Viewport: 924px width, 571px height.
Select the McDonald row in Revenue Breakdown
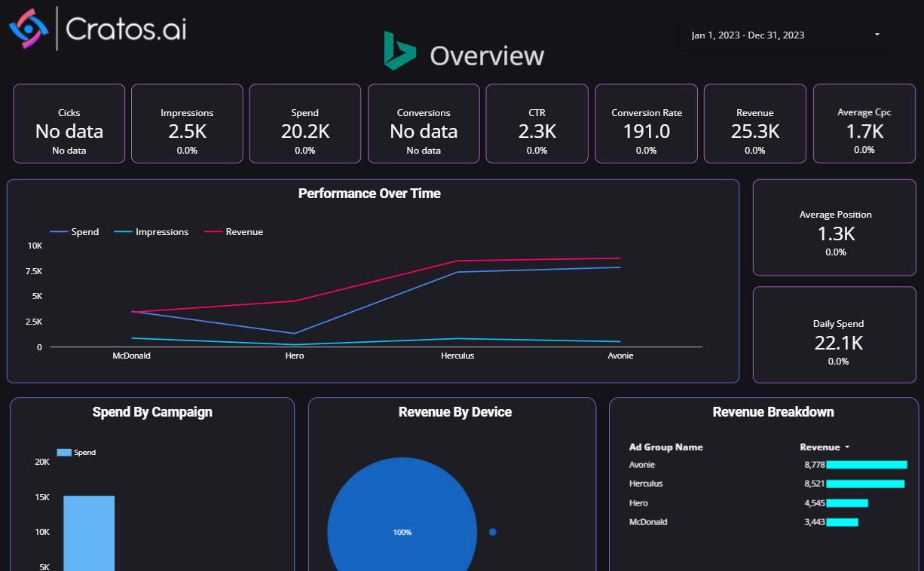[x=768, y=522]
